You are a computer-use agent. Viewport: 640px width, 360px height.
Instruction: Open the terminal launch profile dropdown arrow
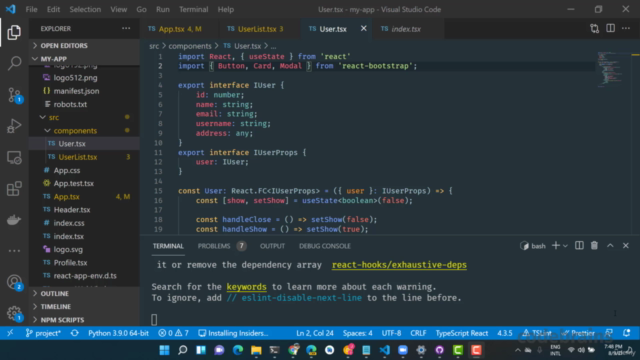(565, 246)
